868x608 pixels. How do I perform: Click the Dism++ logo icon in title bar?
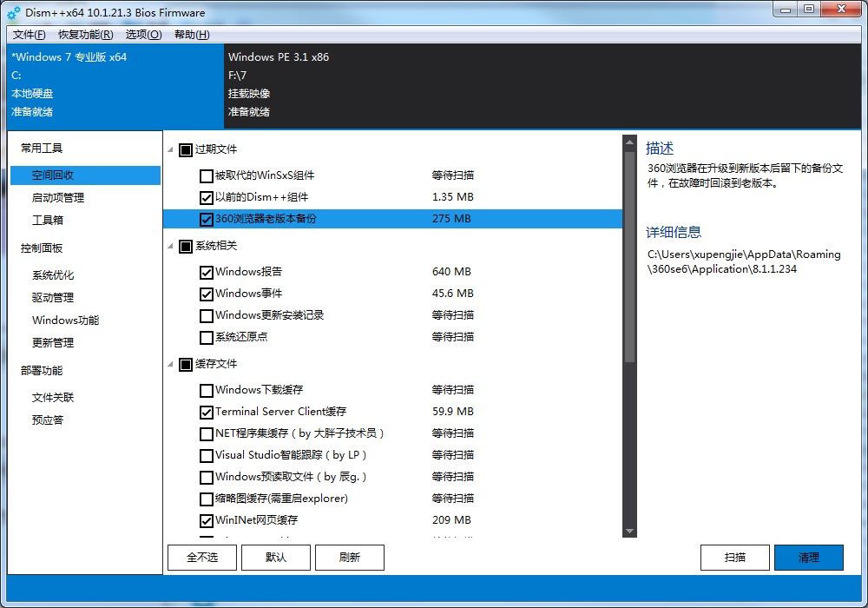11,12
